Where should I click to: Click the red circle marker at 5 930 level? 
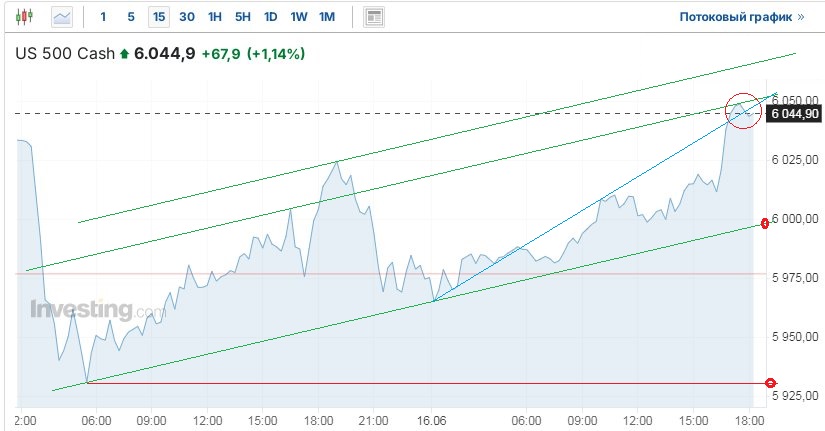(770, 383)
